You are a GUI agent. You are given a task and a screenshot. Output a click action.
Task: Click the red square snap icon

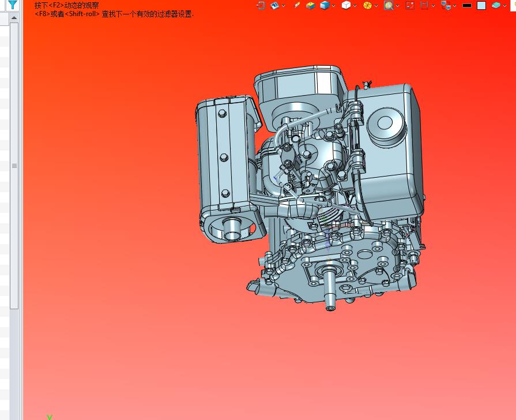click(410, 5)
